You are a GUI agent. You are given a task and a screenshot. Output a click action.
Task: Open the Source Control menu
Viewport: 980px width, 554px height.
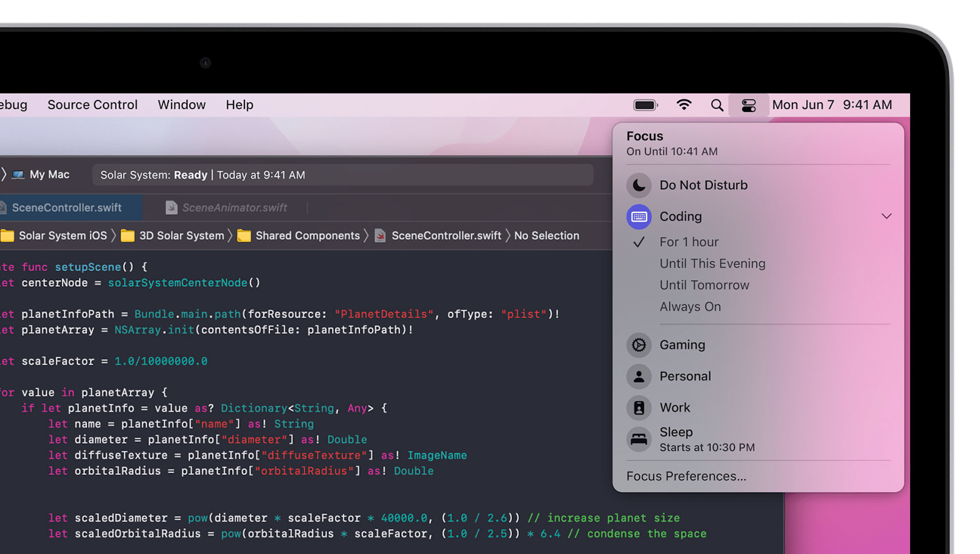click(92, 105)
